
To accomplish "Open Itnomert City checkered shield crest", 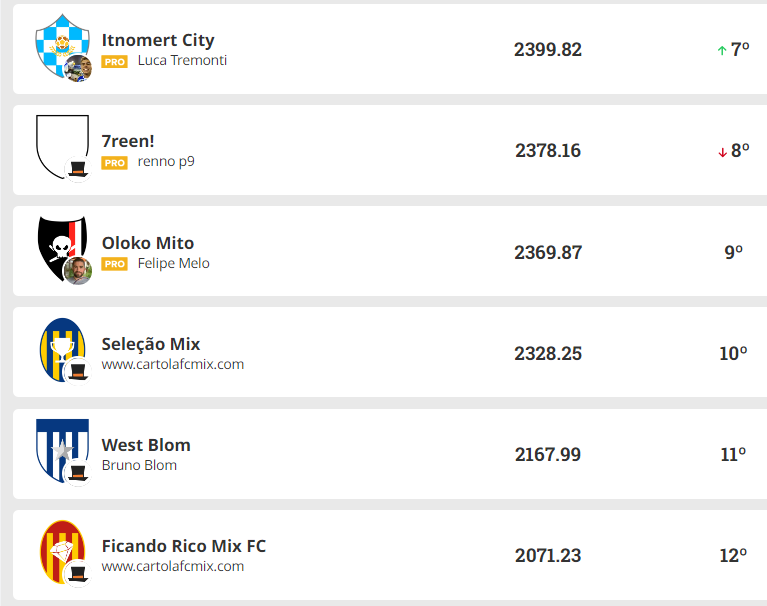I will pos(62,45).
